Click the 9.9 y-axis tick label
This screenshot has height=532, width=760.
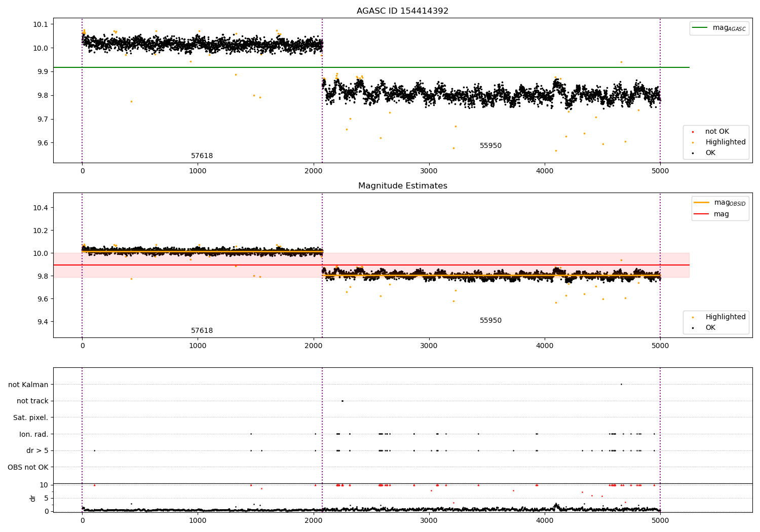[43, 72]
